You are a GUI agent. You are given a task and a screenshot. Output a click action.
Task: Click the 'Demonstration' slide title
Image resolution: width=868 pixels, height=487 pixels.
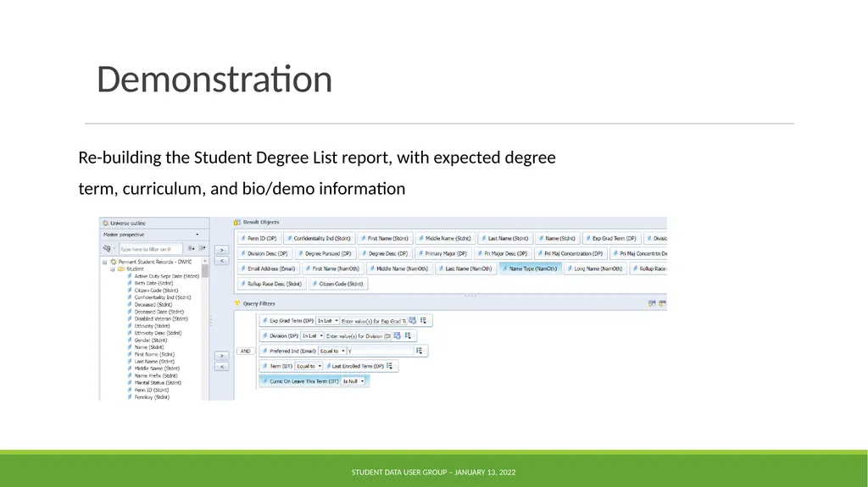pyautogui.click(x=214, y=79)
